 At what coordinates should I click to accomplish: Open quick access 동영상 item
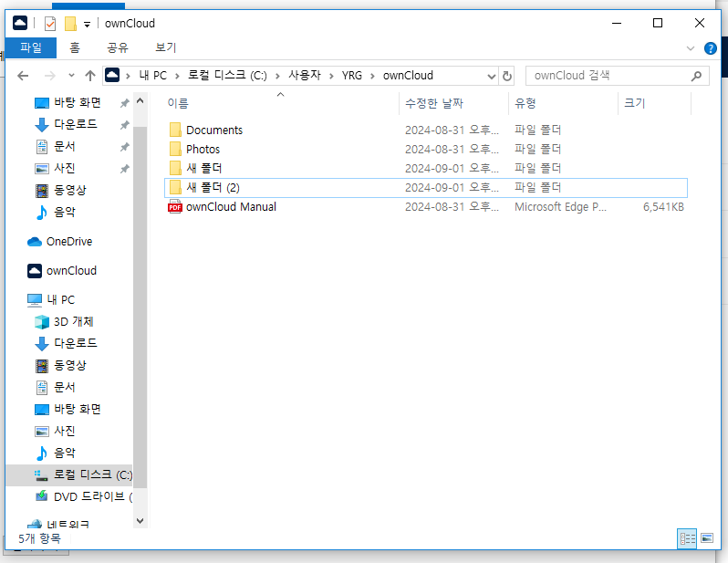pyautogui.click(x=69, y=190)
